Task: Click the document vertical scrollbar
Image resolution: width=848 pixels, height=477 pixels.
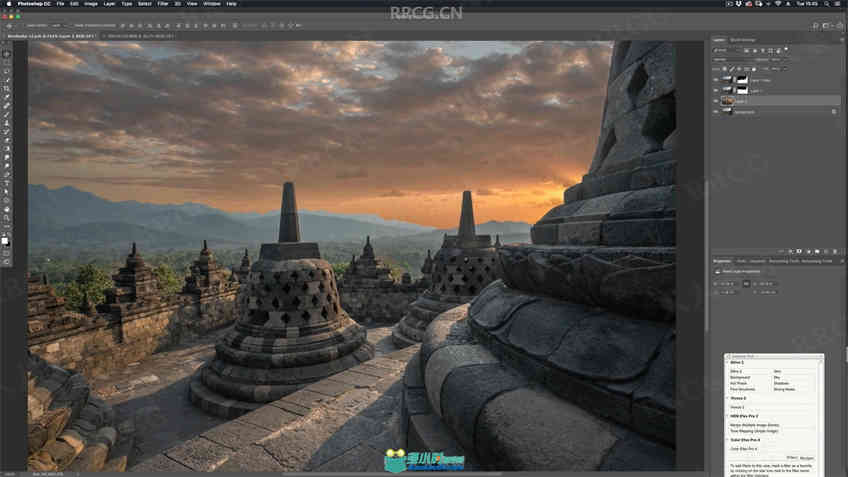Action: 706,256
